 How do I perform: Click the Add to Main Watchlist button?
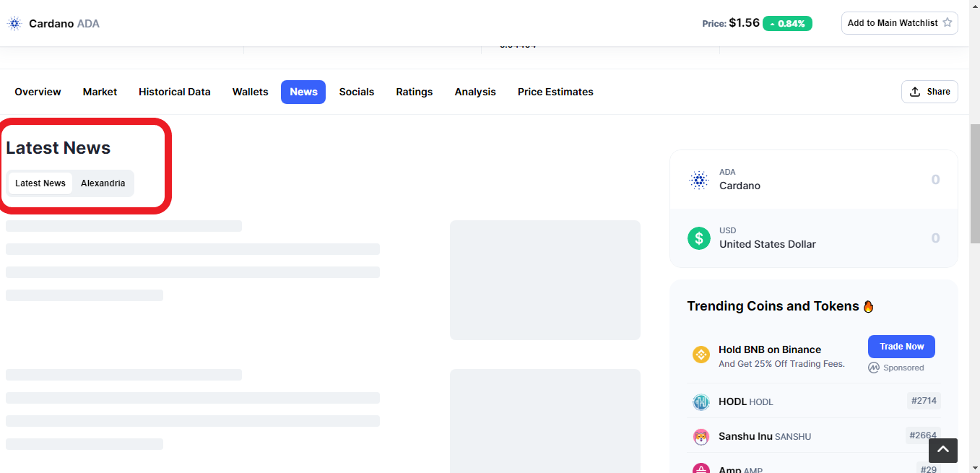coord(900,23)
